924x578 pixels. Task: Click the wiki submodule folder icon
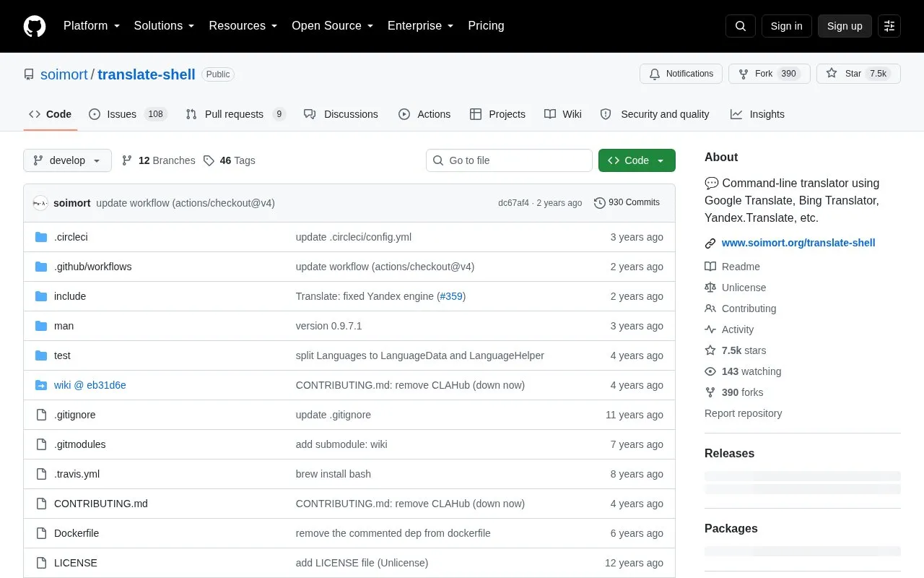[41, 385]
